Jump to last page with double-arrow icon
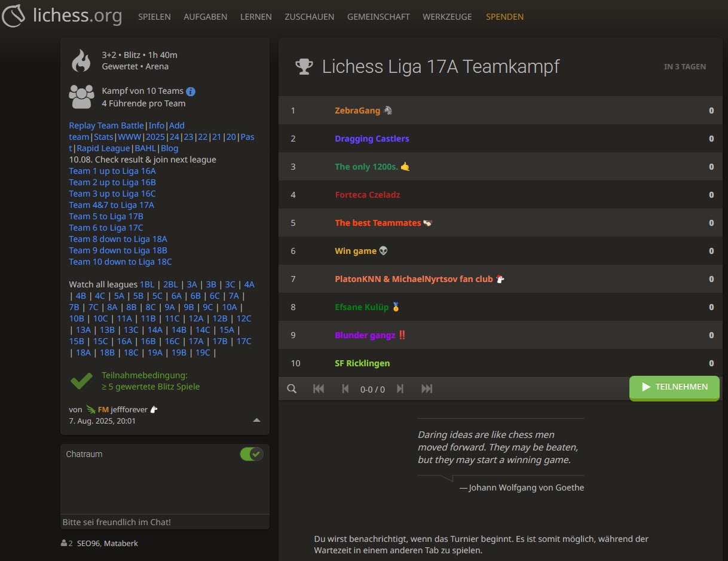This screenshot has width=728, height=561. click(427, 388)
